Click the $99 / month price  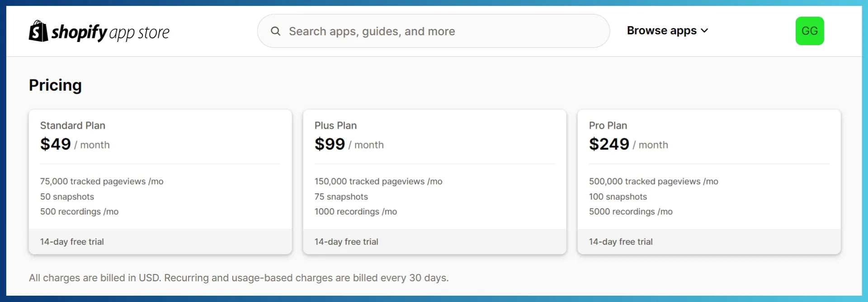coord(349,144)
